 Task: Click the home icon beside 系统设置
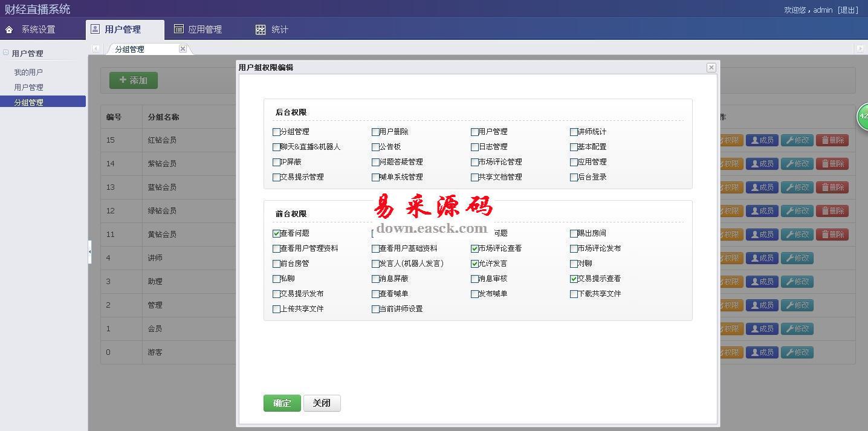(x=9, y=30)
